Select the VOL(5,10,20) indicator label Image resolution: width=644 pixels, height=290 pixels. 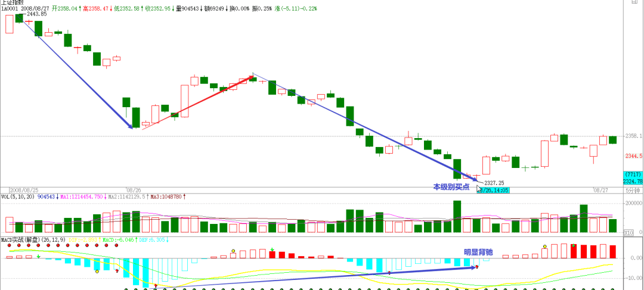(x=18, y=196)
